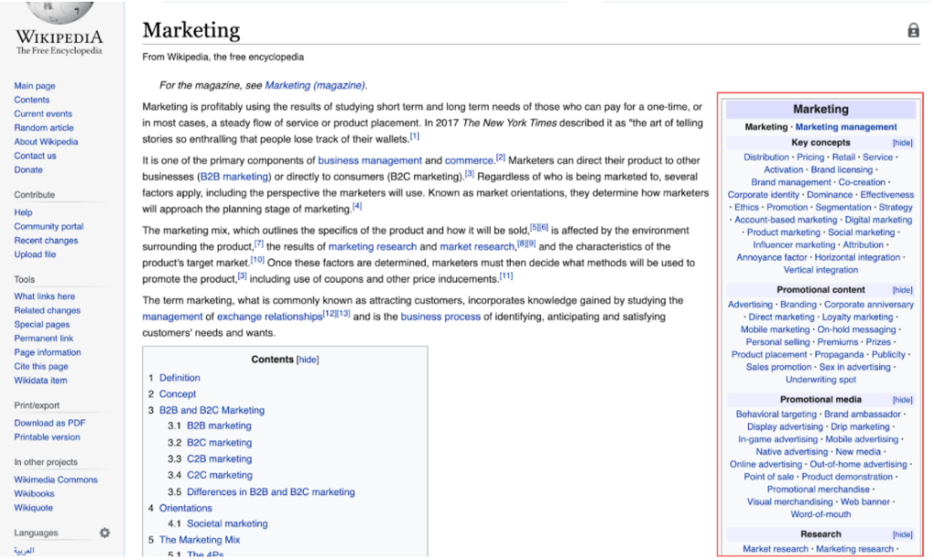The image size is (934, 560).
Task: Hide the Key concepts section
Action: [902, 143]
